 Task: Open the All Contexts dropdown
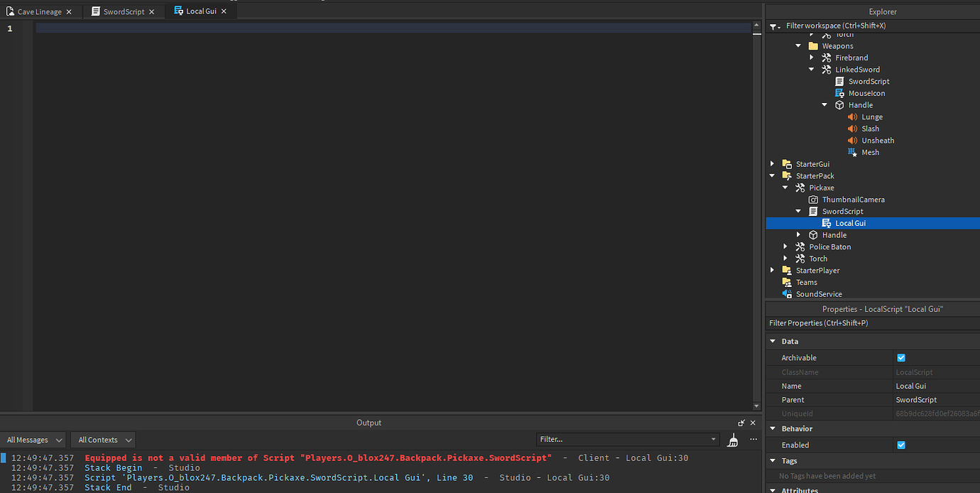pos(103,440)
